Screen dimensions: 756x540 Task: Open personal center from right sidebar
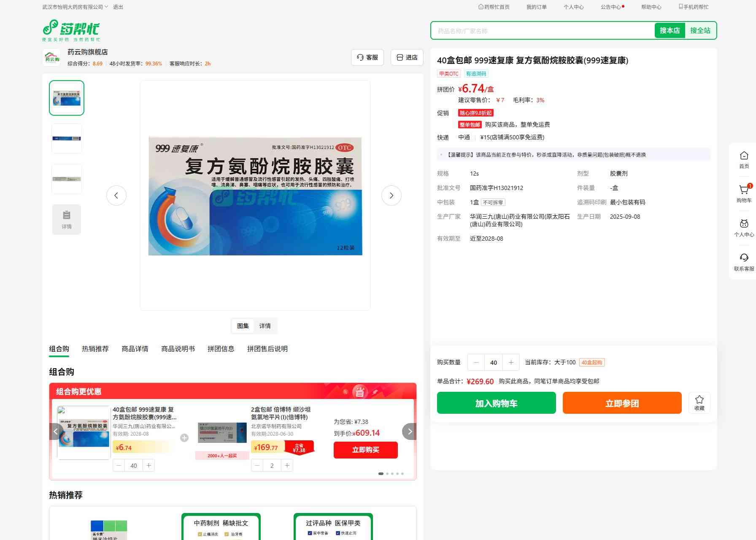pyautogui.click(x=744, y=228)
